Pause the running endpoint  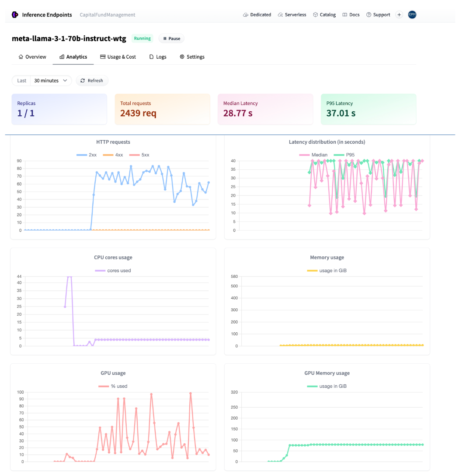[x=171, y=38]
